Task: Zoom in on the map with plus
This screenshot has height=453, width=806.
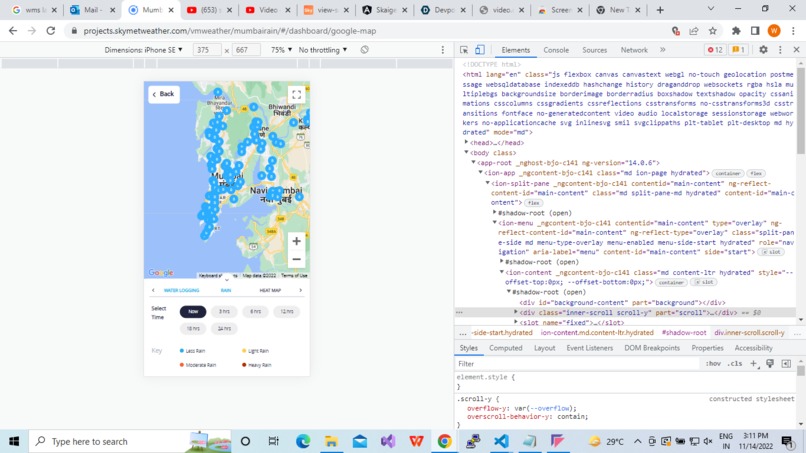Action: (x=297, y=241)
